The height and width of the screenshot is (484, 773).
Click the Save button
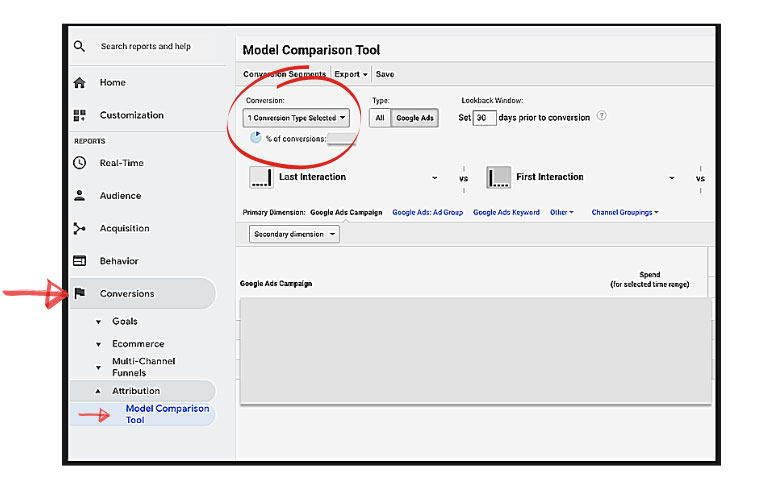click(x=385, y=74)
